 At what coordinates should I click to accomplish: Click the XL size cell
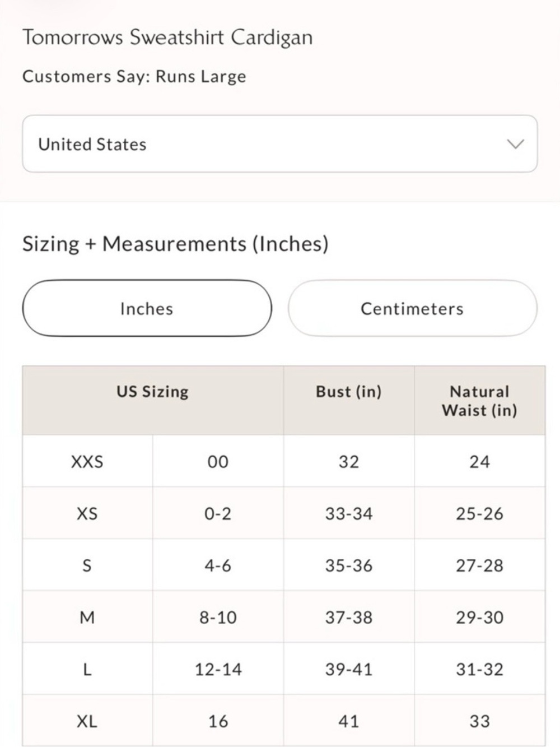pyautogui.click(x=87, y=721)
